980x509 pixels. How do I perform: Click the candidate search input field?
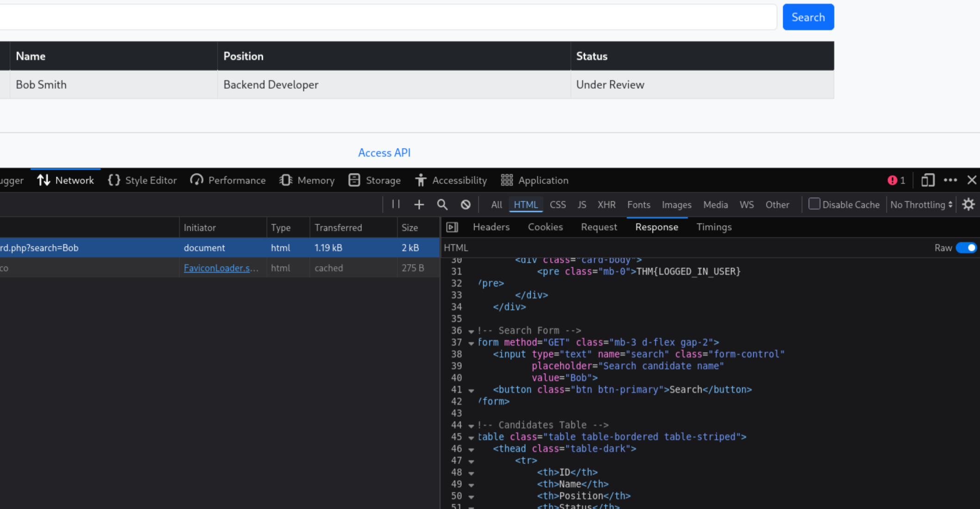point(388,17)
